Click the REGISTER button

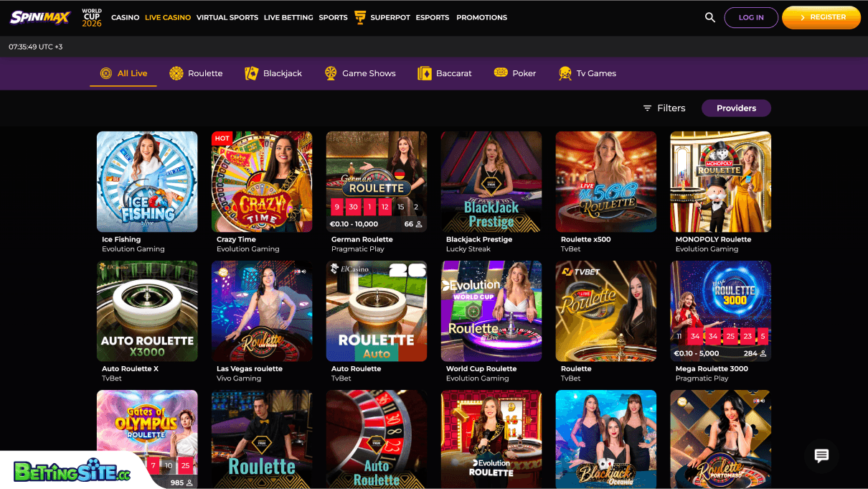coord(821,17)
